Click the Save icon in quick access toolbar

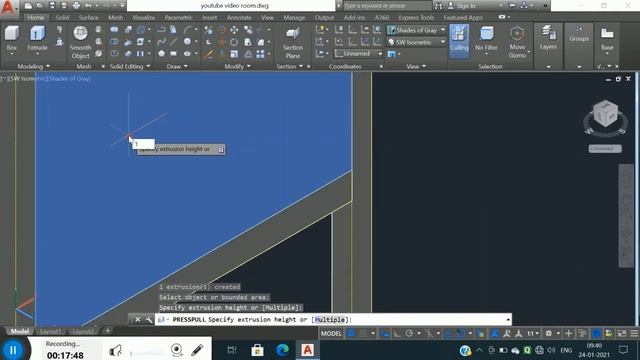click(x=52, y=5)
